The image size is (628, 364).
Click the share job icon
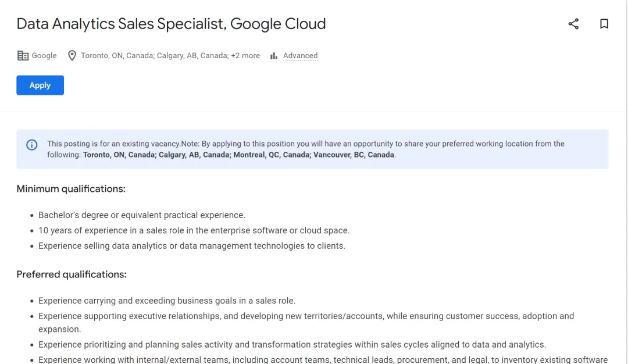tap(573, 24)
